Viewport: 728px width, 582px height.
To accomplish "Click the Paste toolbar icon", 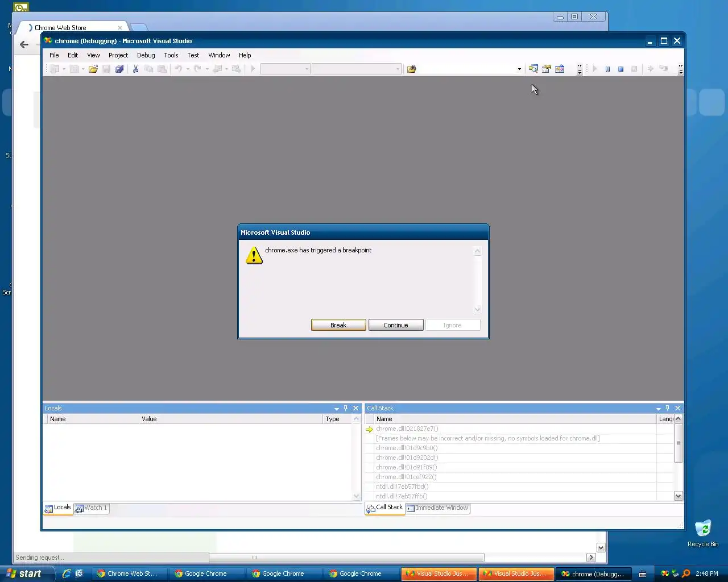I will click(162, 69).
